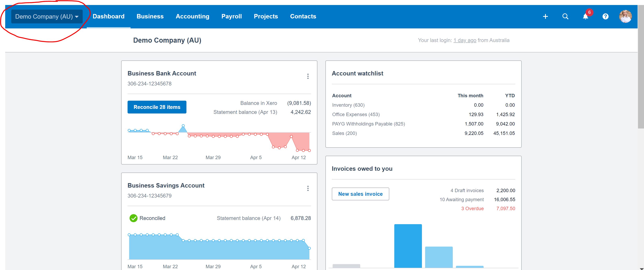Image resolution: width=644 pixels, height=270 pixels.
Task: Open Business Bank Account three-dot menu
Action: pos(308,76)
